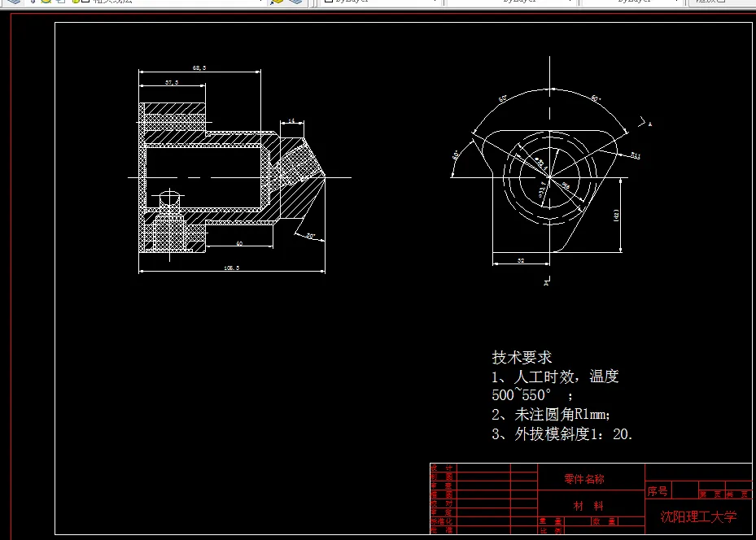Select the (42) reference dimension
Image resolution: width=756 pixels, height=540 pixels.
click(x=616, y=215)
